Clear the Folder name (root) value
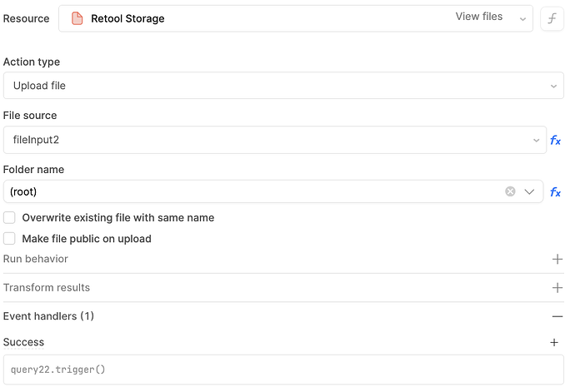This screenshot has height=392, width=575. (x=510, y=192)
